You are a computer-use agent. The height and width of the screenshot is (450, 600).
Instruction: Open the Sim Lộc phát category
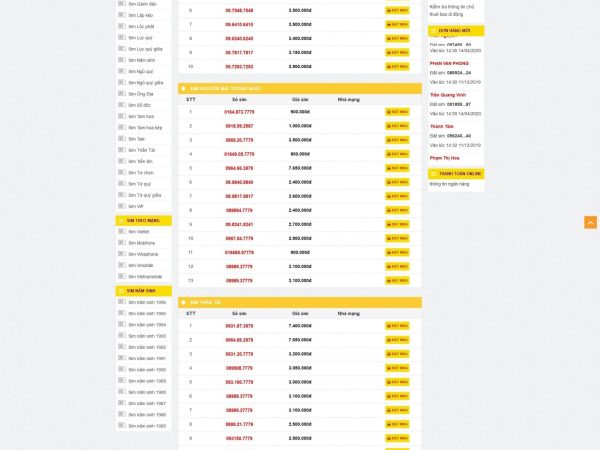[x=140, y=26]
